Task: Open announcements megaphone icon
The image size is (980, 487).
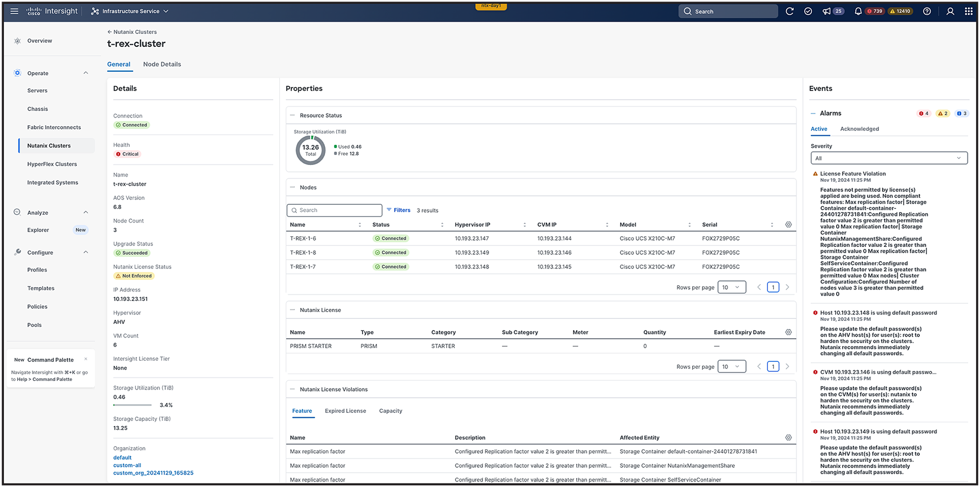Action: [827, 11]
